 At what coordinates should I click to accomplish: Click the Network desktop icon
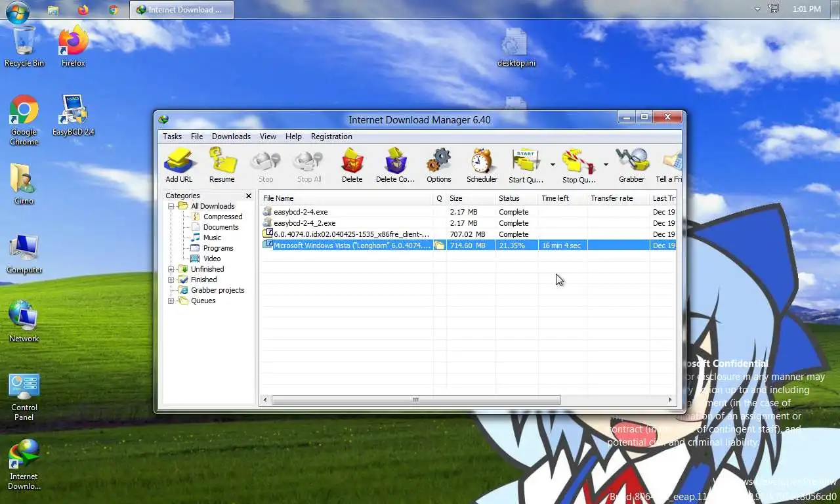24,322
